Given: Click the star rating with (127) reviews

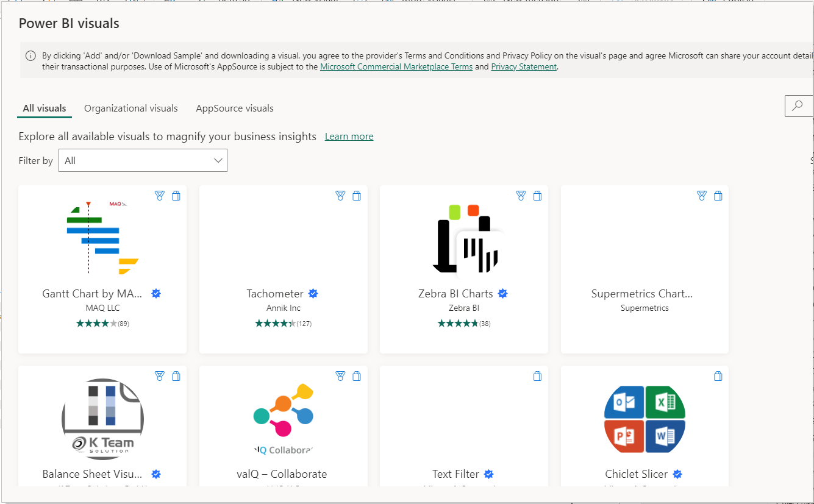Looking at the screenshot, I should click(x=284, y=324).
